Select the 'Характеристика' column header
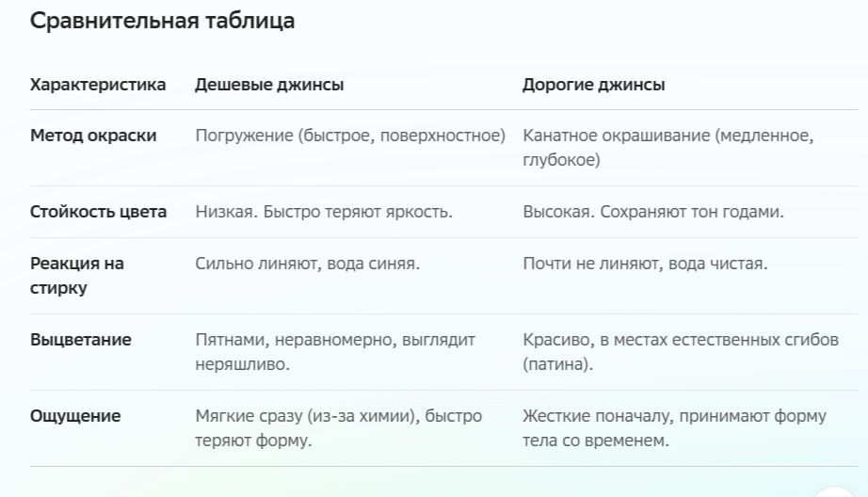868x497 pixels. (x=98, y=85)
